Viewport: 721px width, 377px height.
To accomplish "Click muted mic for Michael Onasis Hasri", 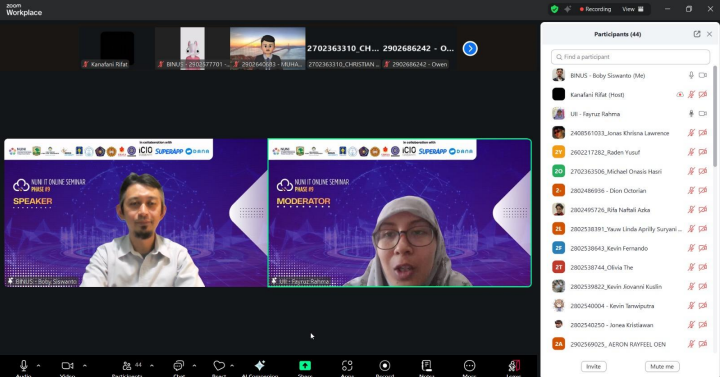I will coord(691,171).
